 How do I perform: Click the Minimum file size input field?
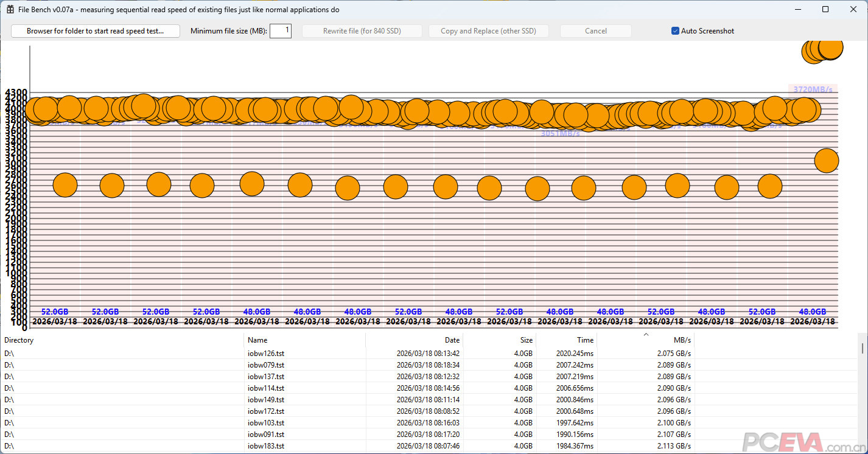(x=280, y=31)
